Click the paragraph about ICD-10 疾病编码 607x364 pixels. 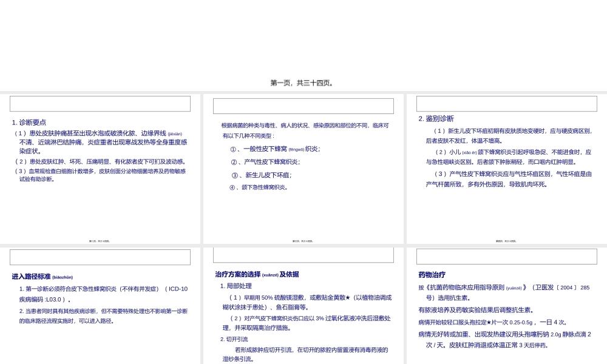(100, 293)
